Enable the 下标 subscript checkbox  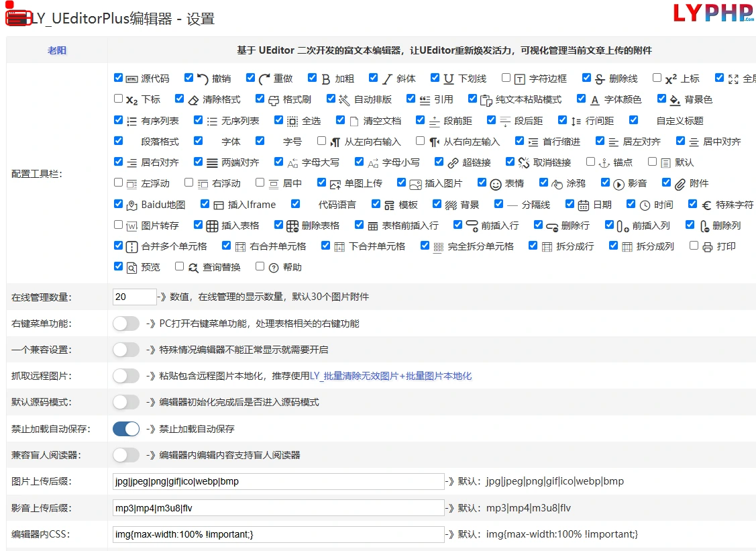tap(118, 99)
